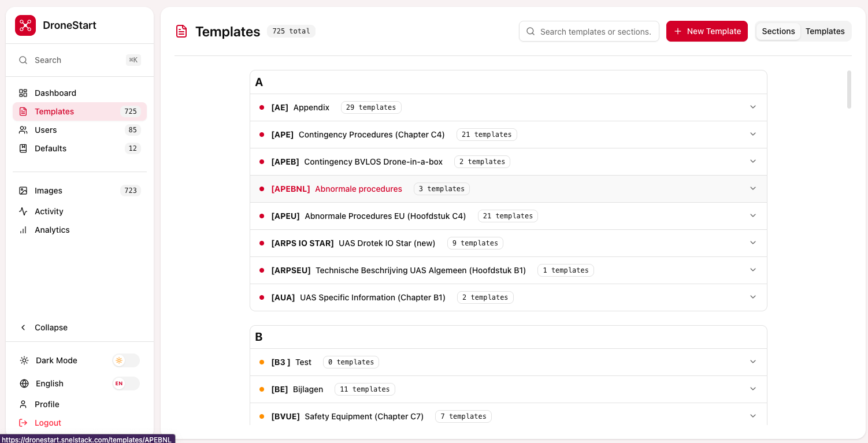
Task: Switch view to Templates in segmented control
Action: point(825,31)
